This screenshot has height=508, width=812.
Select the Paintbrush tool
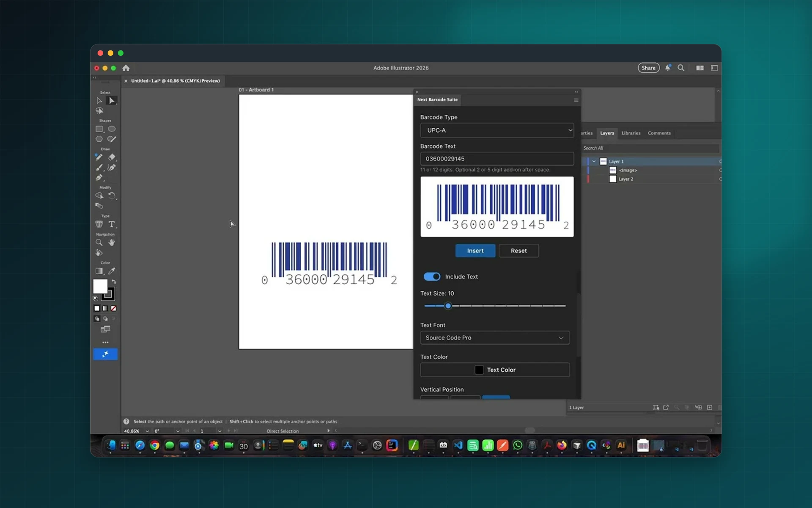pyautogui.click(x=99, y=168)
